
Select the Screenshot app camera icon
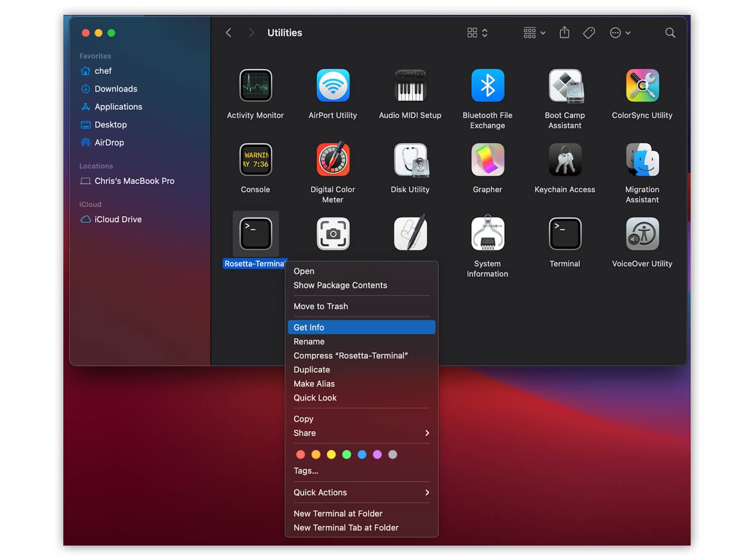point(333,234)
